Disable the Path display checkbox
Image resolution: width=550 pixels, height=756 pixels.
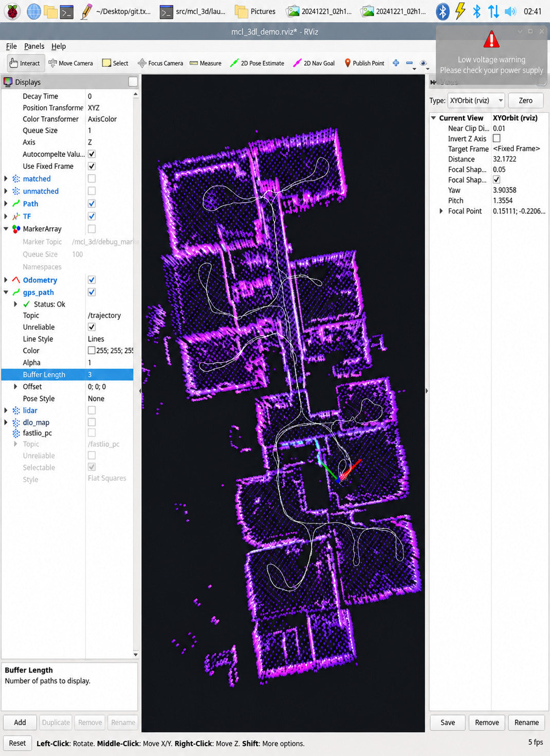point(91,204)
